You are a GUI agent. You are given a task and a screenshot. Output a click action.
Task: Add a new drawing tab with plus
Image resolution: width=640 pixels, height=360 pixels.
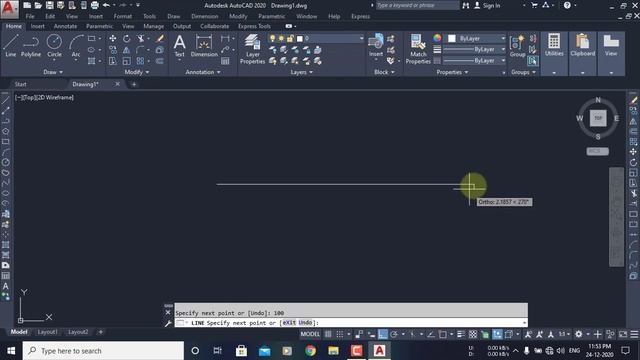[x=133, y=84]
